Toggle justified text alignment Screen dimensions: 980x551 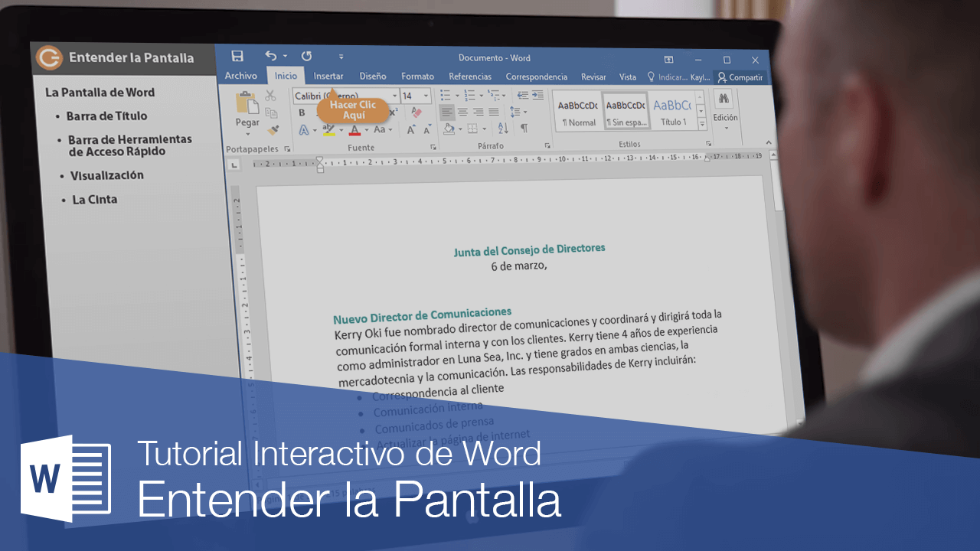click(x=492, y=112)
